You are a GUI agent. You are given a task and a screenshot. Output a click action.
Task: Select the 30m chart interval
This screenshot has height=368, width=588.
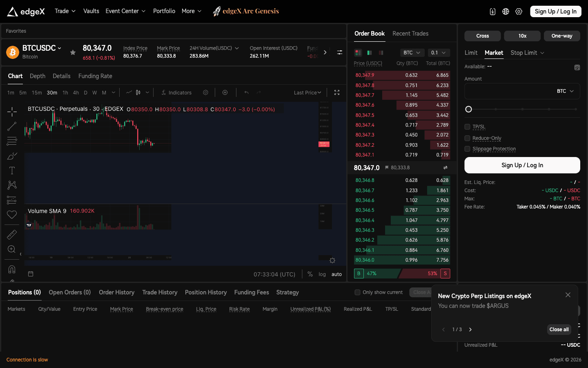point(52,93)
